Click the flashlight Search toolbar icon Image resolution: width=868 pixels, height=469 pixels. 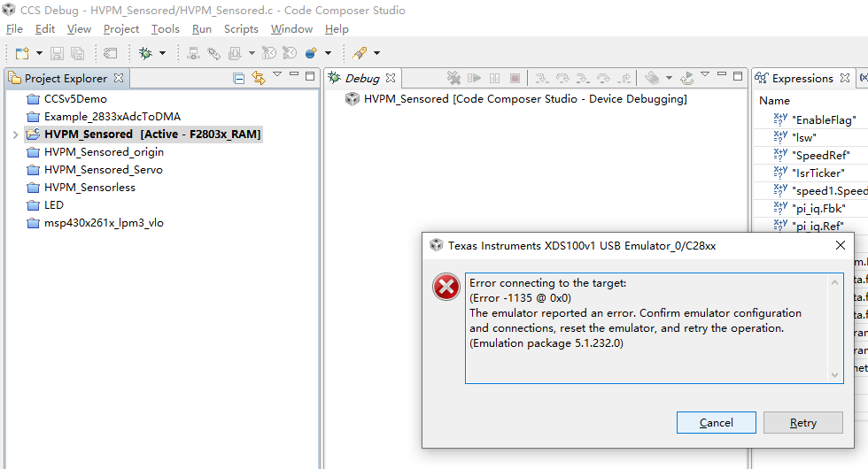click(360, 53)
